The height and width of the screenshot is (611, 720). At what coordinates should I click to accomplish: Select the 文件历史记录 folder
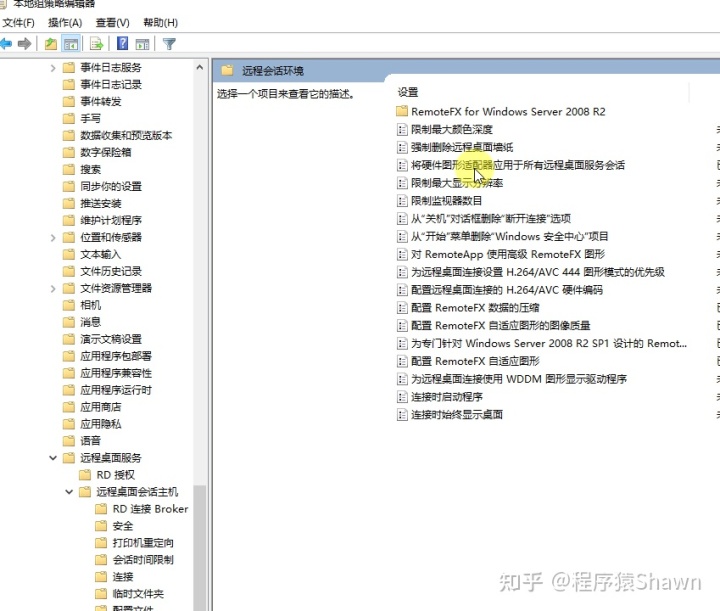coord(111,271)
